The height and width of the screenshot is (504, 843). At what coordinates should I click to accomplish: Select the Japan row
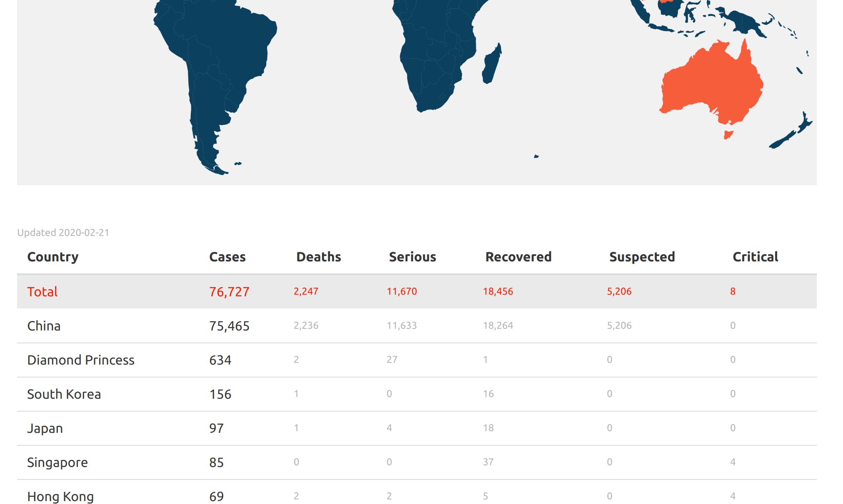[x=45, y=428]
